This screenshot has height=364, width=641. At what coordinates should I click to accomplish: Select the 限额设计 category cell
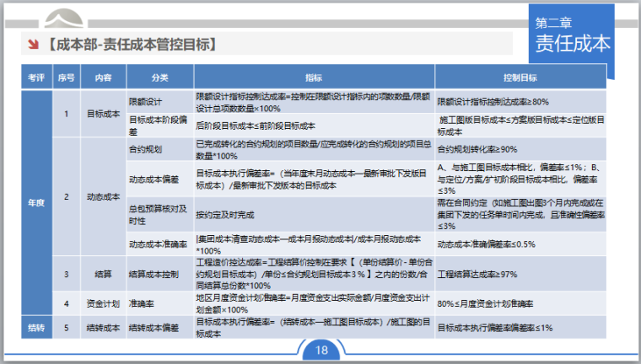(145, 101)
